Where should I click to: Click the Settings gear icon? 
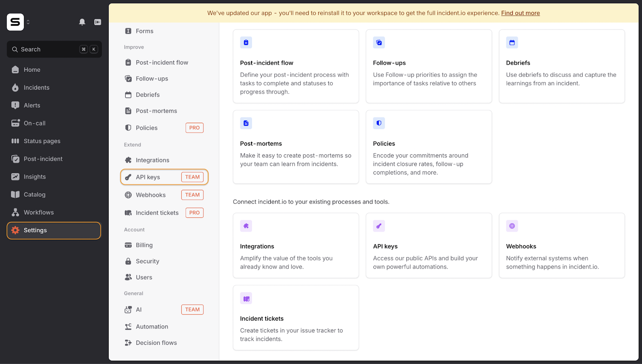[15, 230]
